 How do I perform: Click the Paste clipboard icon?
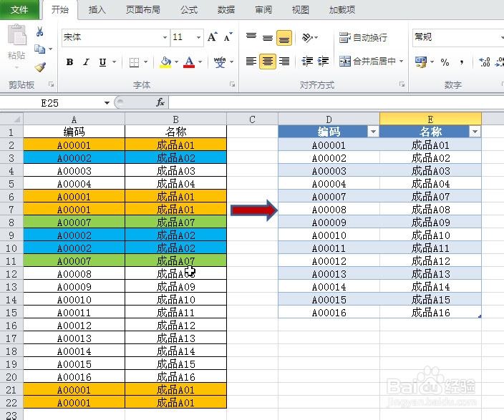16,35
